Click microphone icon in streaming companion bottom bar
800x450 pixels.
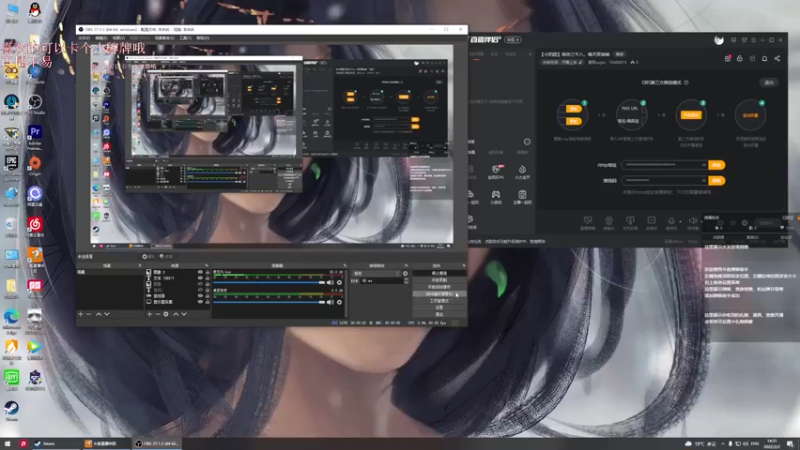[x=671, y=221]
